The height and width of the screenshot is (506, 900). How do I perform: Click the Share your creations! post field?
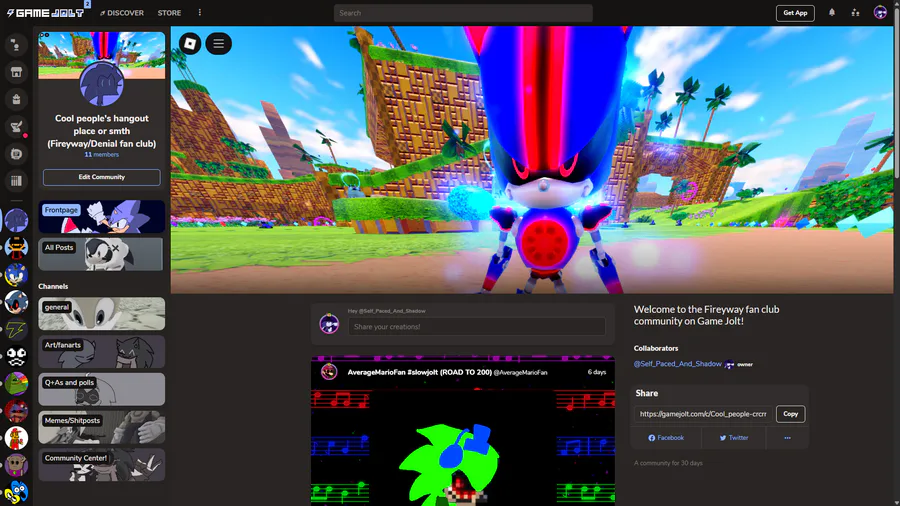pyautogui.click(x=476, y=326)
